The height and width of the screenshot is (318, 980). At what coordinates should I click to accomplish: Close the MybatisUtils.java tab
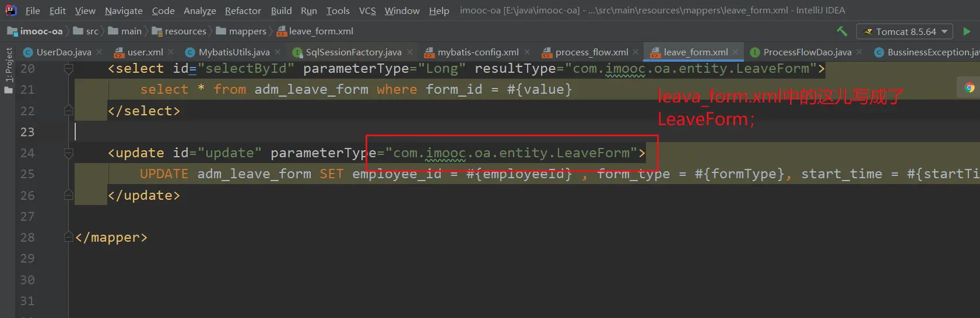click(278, 52)
